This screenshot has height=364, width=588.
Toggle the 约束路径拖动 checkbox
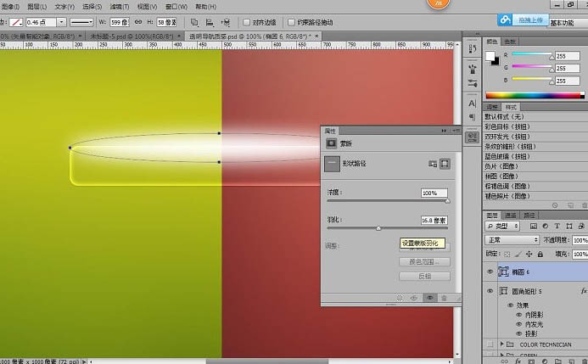coord(291,23)
